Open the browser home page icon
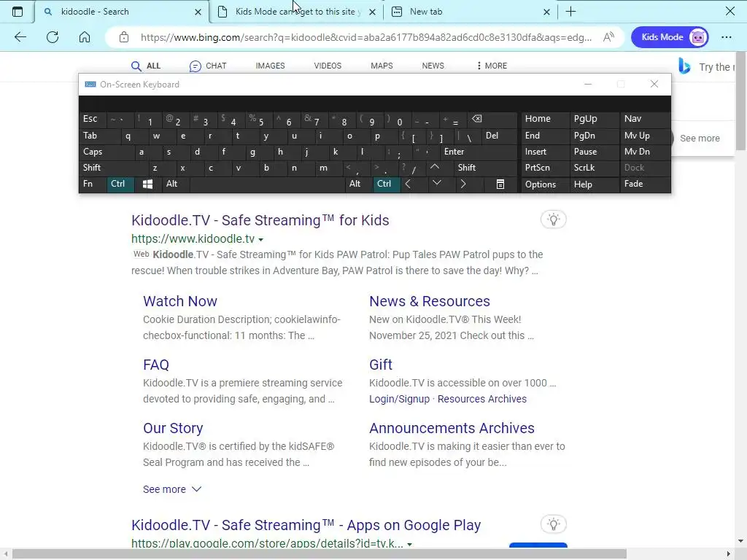This screenshot has height=560, width=747. pos(85,37)
